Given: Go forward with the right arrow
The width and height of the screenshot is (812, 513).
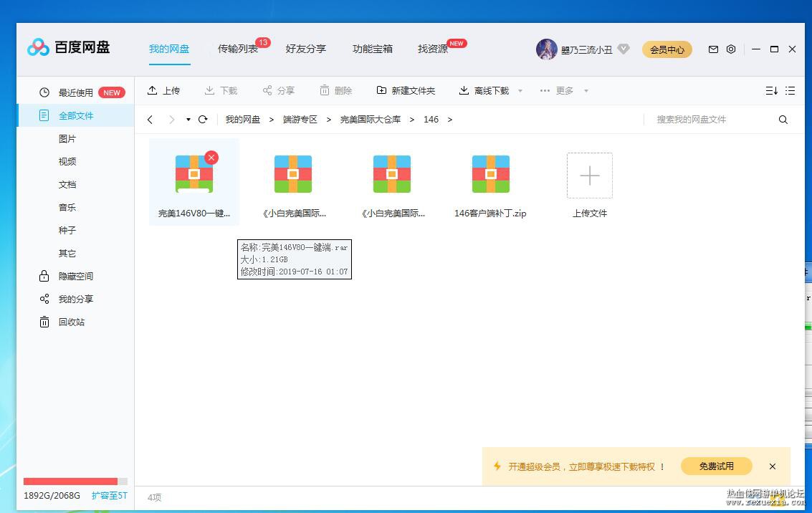Looking at the screenshot, I should (171, 120).
